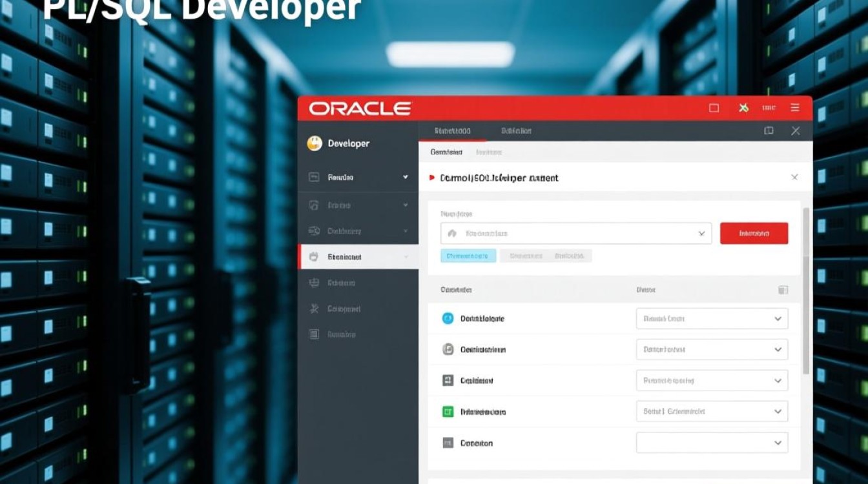This screenshot has width=868, height=484.
Task: Click the green X icon in red header
Action: 743,108
